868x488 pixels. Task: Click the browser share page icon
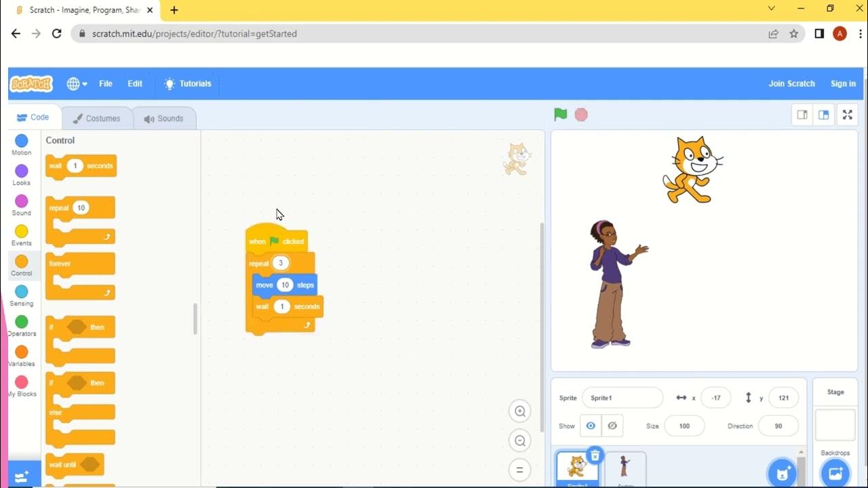click(x=773, y=33)
